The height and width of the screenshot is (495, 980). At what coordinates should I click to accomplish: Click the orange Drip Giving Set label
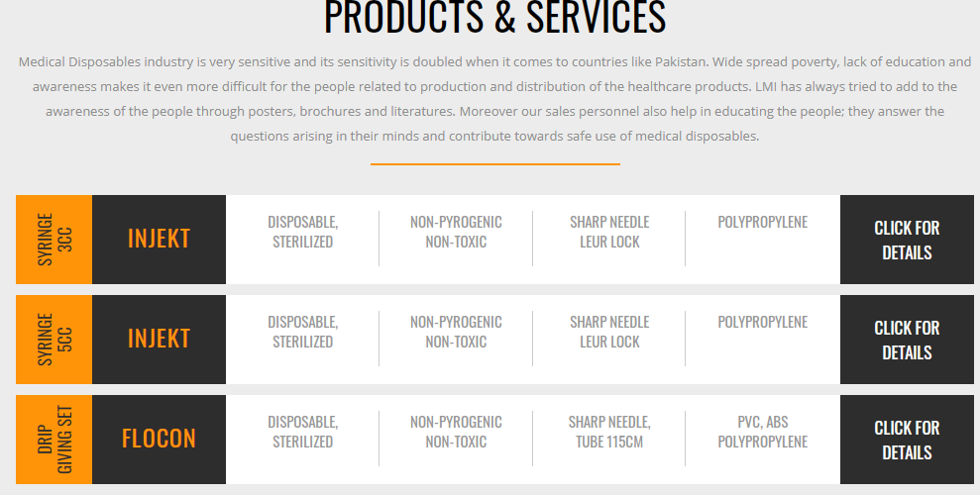54,440
